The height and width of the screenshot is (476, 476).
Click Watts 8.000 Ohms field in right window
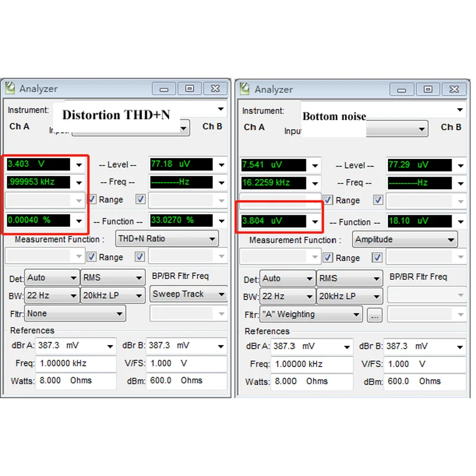(x=312, y=381)
